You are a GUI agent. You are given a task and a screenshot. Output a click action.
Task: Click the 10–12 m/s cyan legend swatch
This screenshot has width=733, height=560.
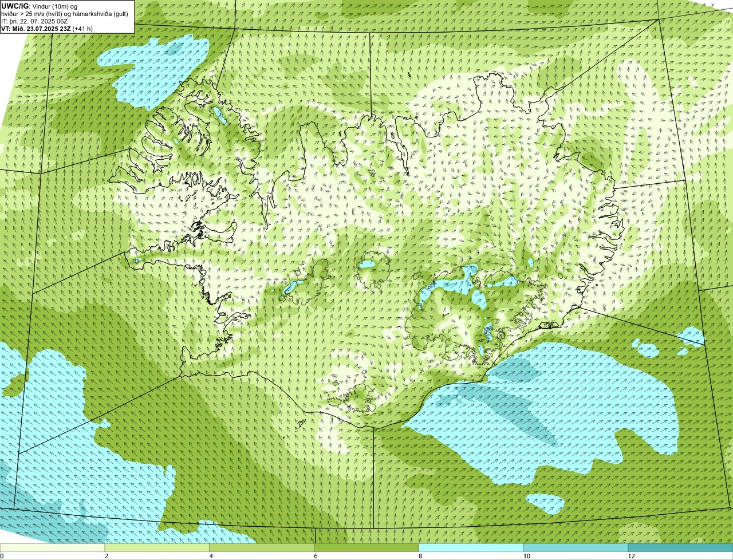[576, 547]
